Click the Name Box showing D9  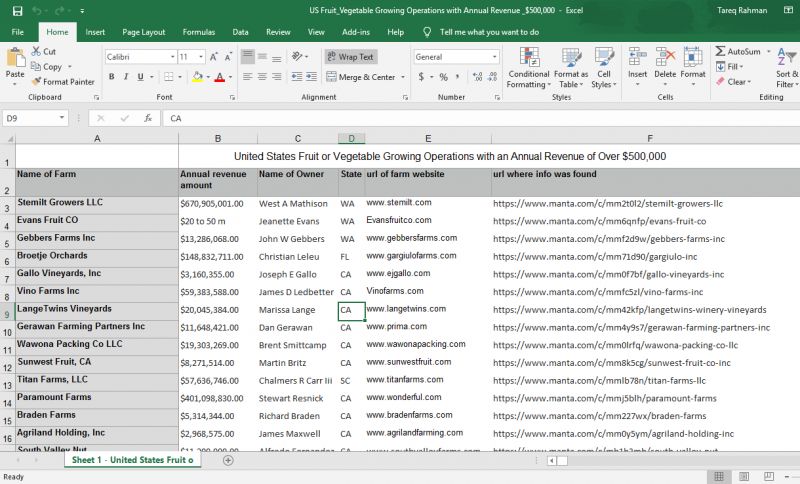[35, 118]
